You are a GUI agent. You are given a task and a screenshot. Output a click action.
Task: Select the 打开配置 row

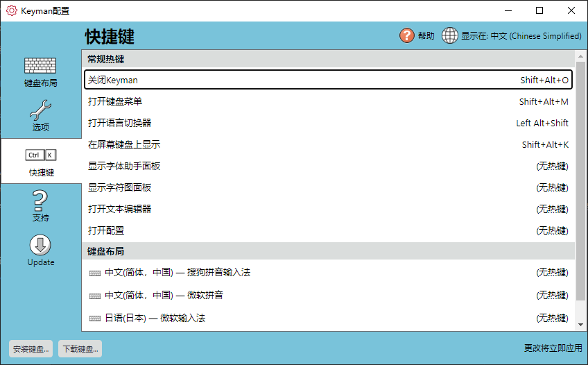point(328,230)
